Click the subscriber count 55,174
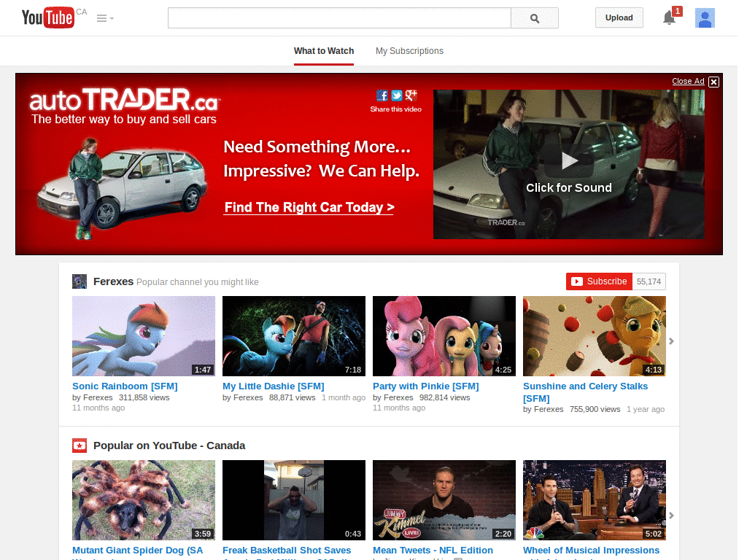This screenshot has width=747, height=560. (x=649, y=281)
